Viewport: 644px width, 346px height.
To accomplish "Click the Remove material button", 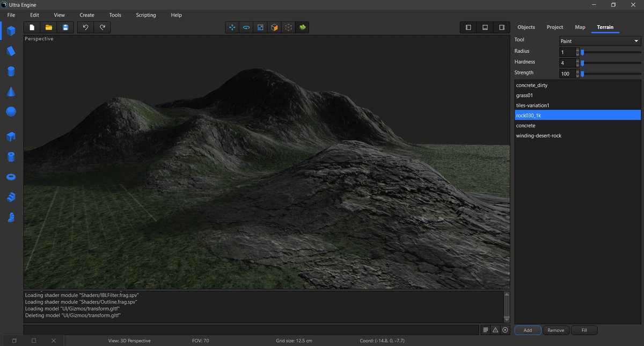I will 556,330.
